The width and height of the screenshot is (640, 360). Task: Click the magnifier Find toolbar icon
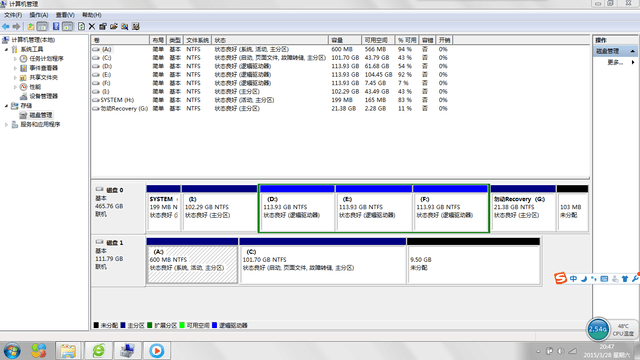(x=124, y=27)
